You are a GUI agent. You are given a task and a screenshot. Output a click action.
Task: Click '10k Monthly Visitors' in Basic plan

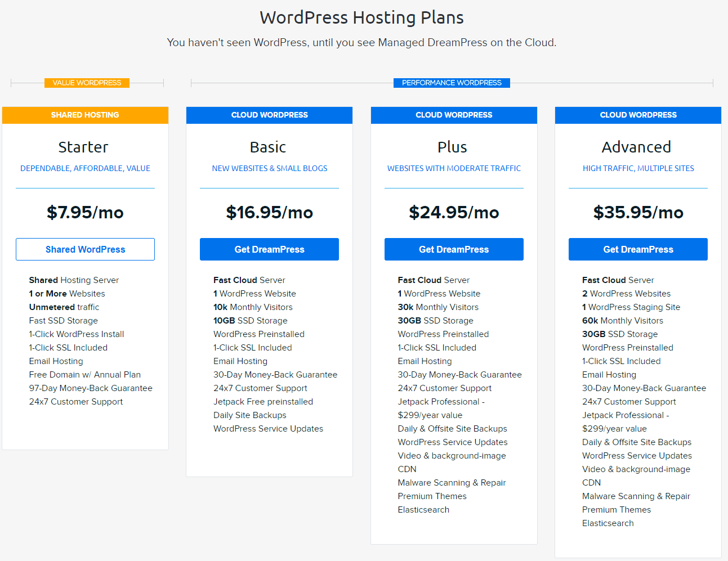point(253,307)
